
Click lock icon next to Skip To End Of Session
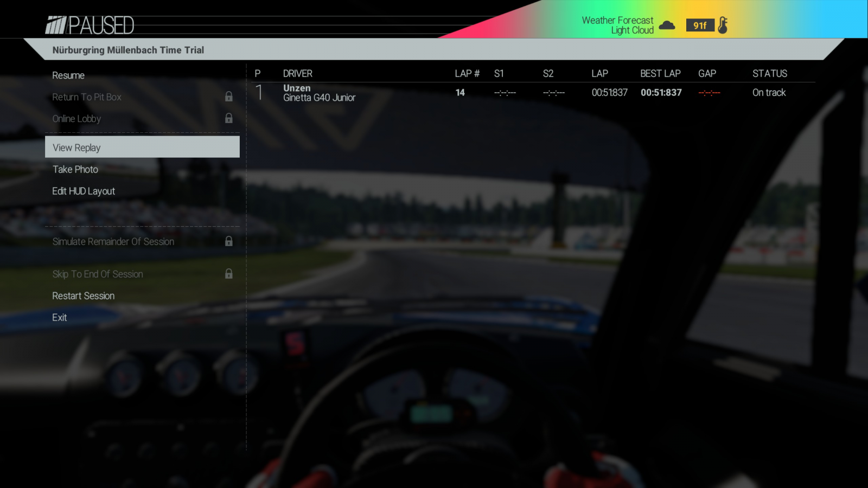(x=228, y=274)
